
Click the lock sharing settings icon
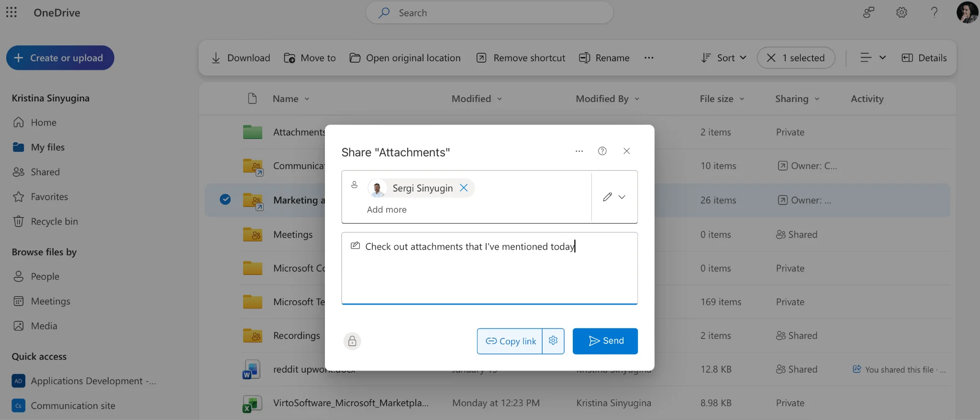pos(352,341)
